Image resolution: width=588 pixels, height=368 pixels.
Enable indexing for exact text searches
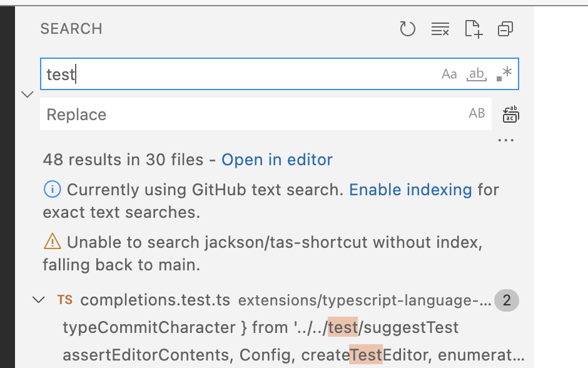coord(410,190)
